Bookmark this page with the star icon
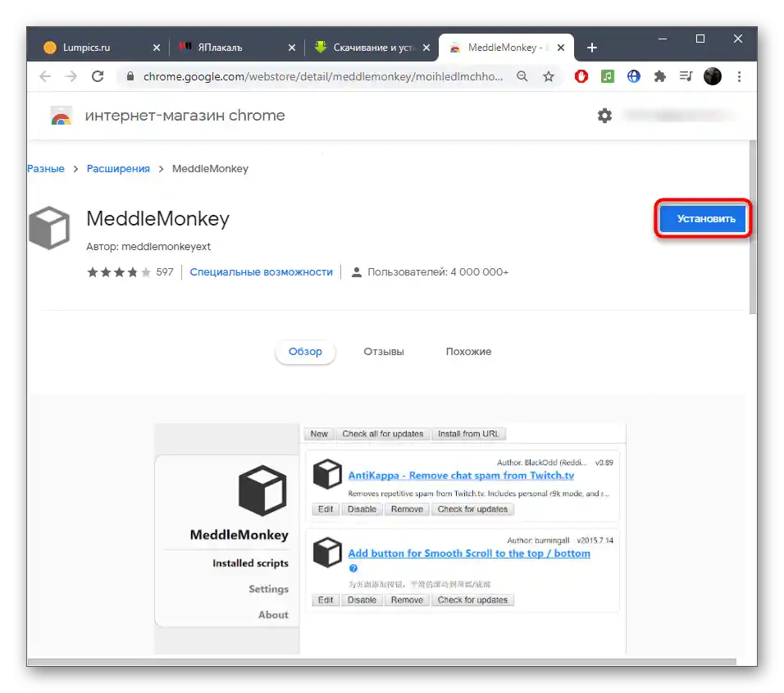This screenshot has height=693, width=784. coord(549,76)
